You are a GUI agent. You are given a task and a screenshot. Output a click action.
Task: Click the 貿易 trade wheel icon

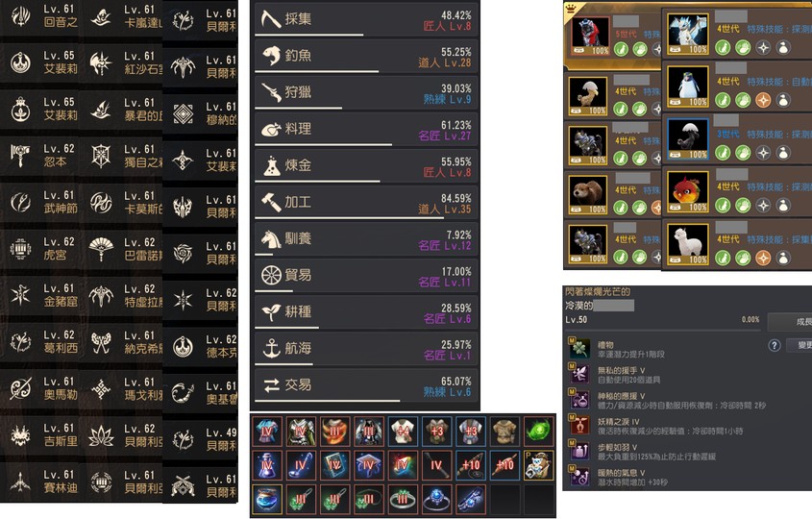click(271, 275)
